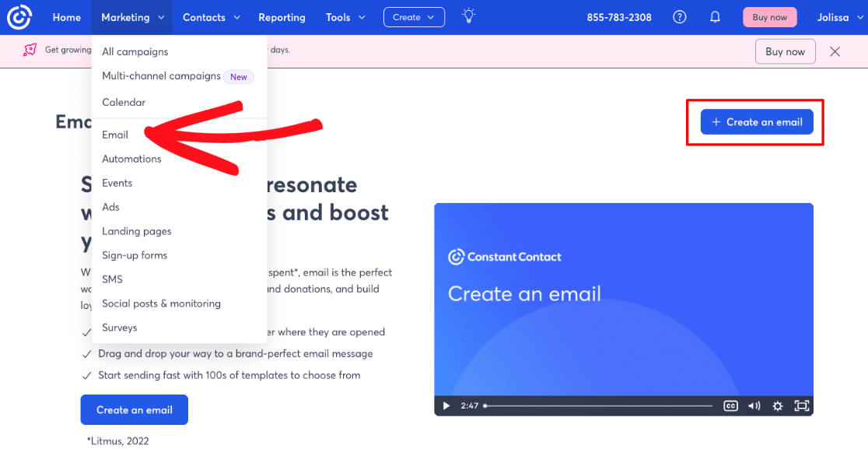Seek along the video progress bar

point(599,405)
